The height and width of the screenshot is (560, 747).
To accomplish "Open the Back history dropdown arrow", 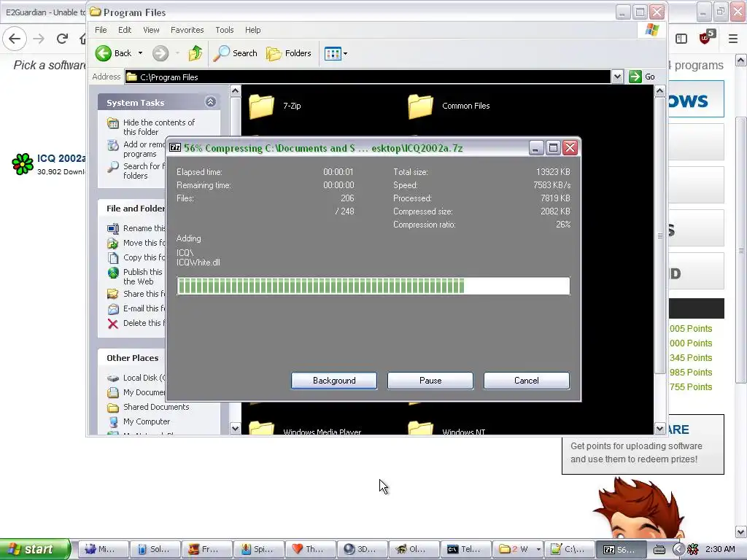I will coord(140,53).
